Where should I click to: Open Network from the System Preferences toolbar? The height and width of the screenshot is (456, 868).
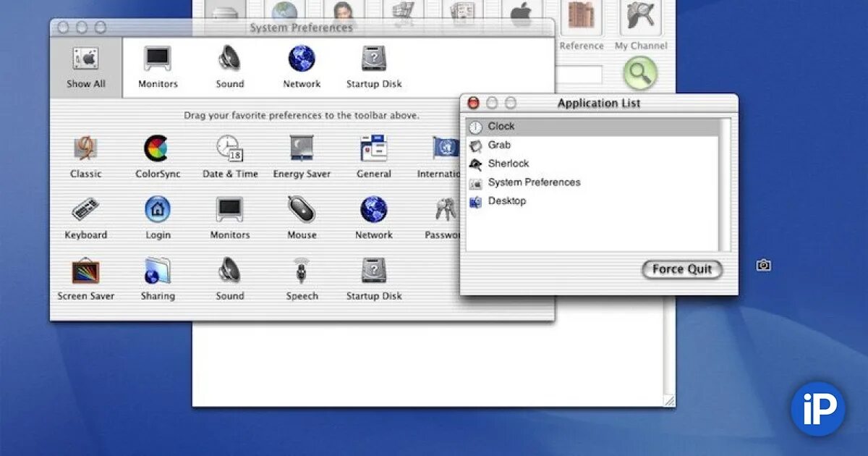click(x=302, y=67)
